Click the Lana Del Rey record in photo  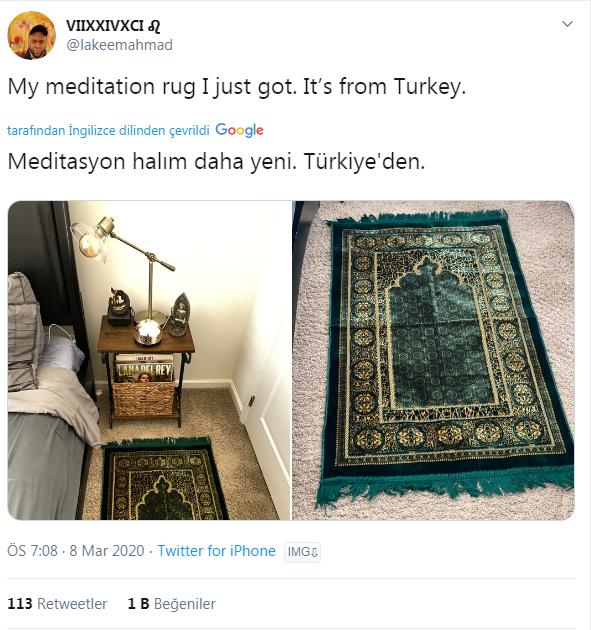coord(143,369)
